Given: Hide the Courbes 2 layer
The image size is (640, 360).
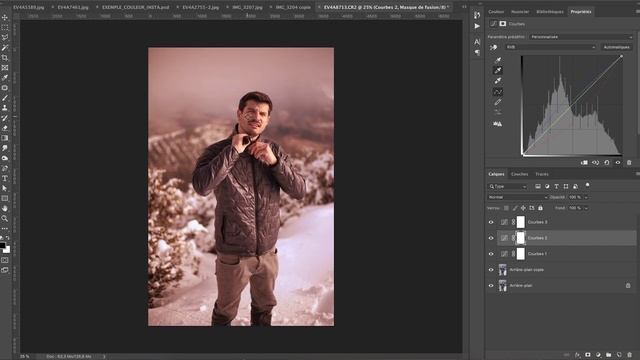Looking at the screenshot, I should [x=491, y=238].
